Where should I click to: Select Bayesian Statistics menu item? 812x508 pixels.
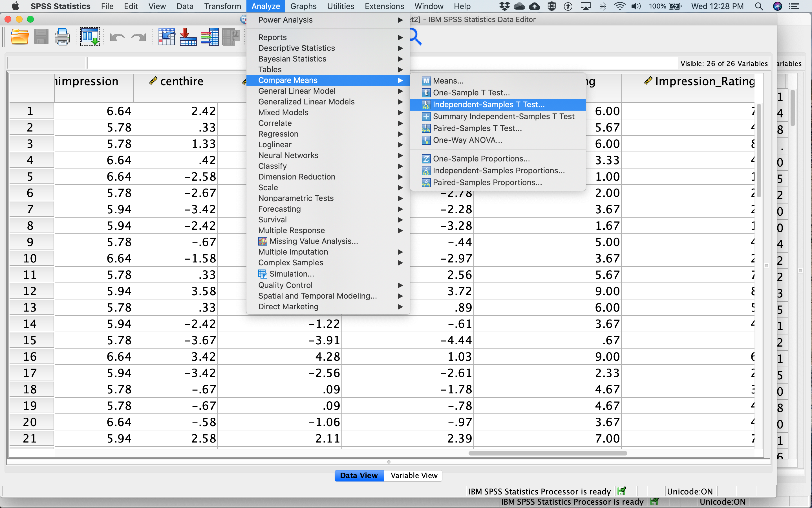[x=328, y=59]
